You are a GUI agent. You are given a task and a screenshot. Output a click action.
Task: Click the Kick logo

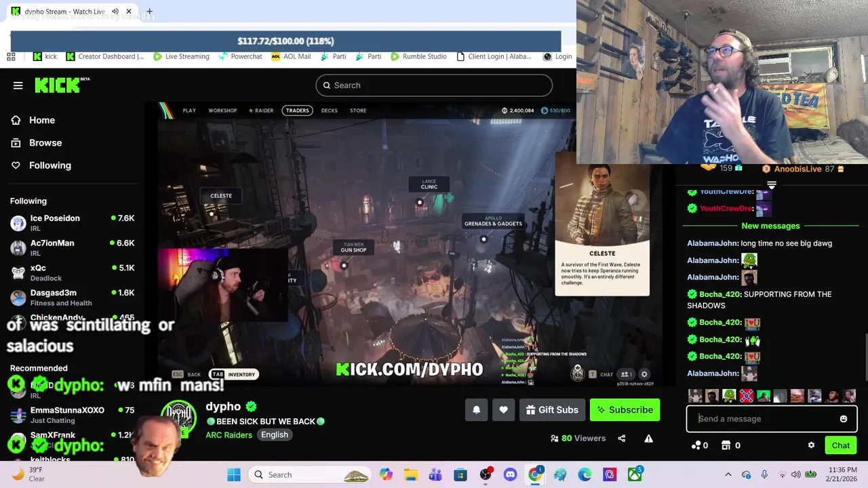click(x=62, y=85)
